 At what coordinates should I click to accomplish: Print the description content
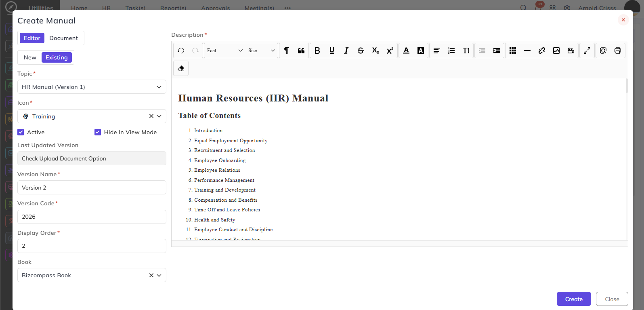coord(618,51)
